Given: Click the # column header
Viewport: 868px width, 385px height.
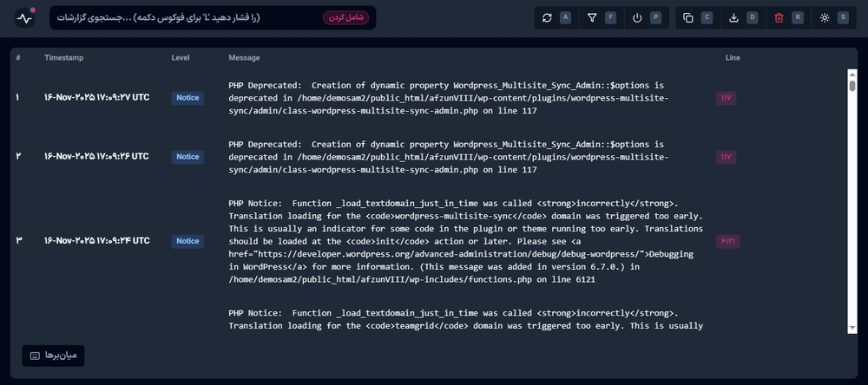Looking at the screenshot, I should [18, 58].
